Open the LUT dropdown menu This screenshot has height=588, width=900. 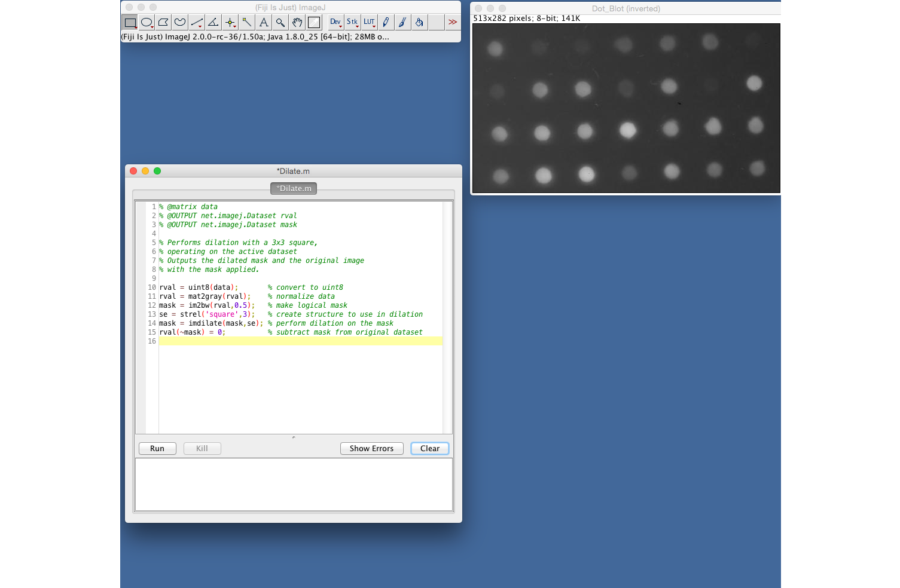(x=369, y=23)
